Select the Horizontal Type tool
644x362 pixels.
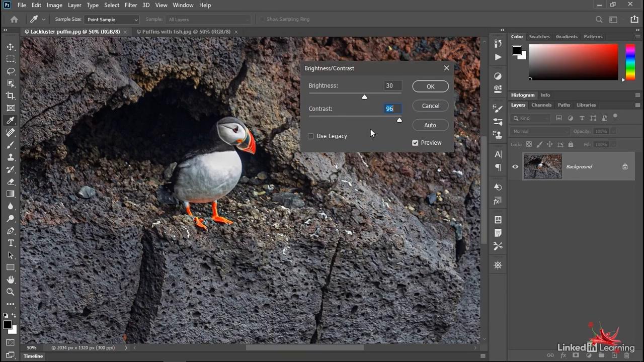point(11,243)
